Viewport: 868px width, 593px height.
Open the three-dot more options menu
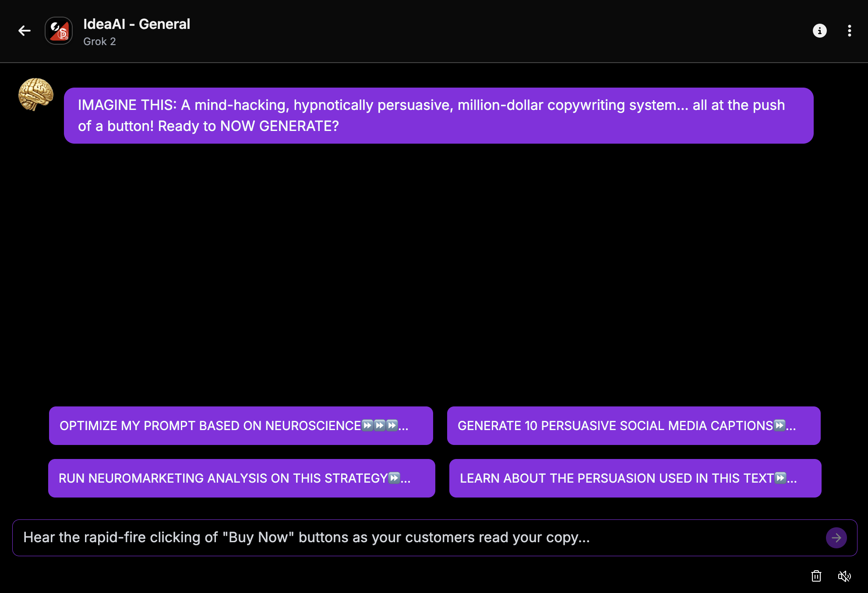849,31
